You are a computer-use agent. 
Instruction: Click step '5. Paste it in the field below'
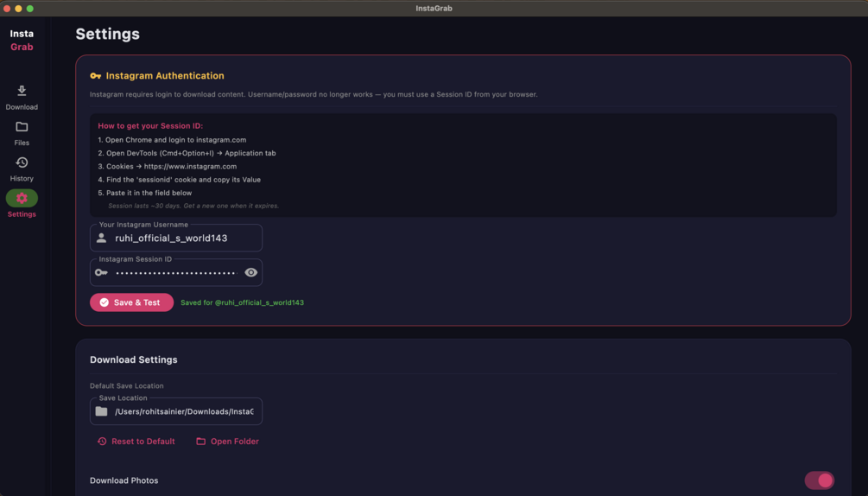tap(145, 193)
